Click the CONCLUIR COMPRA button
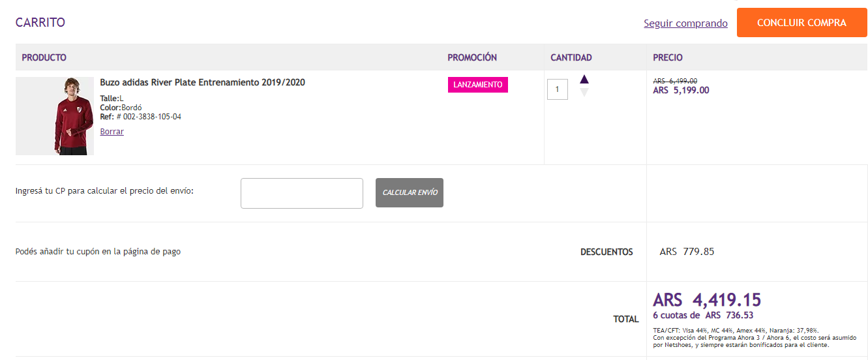Image resolution: width=868 pixels, height=360 pixels. (x=801, y=23)
